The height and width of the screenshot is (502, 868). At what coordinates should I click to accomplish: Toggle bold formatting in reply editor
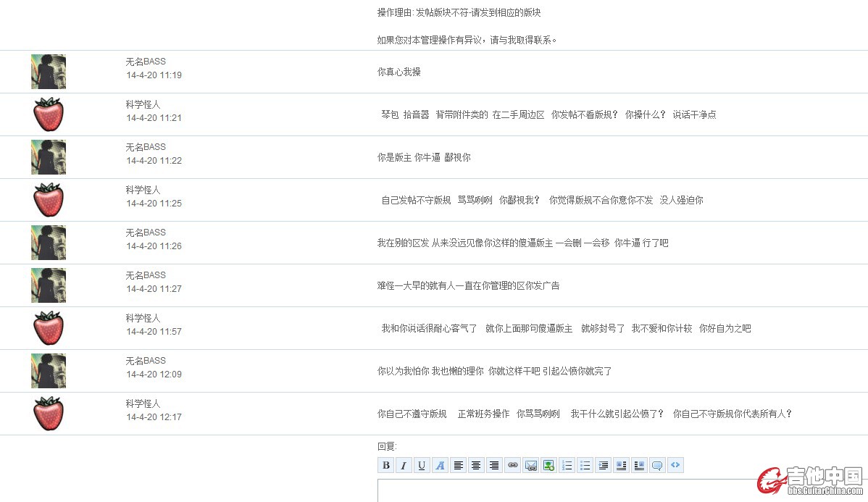[386, 466]
